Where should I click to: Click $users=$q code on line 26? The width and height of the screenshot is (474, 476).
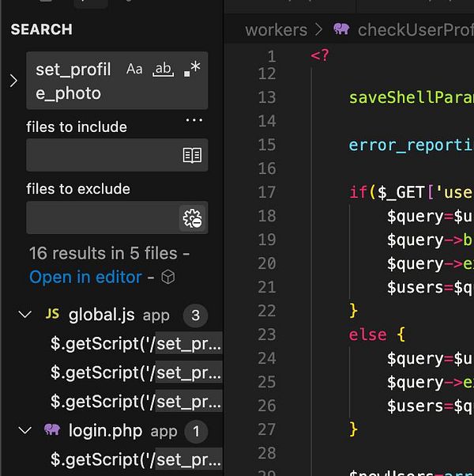(430, 406)
